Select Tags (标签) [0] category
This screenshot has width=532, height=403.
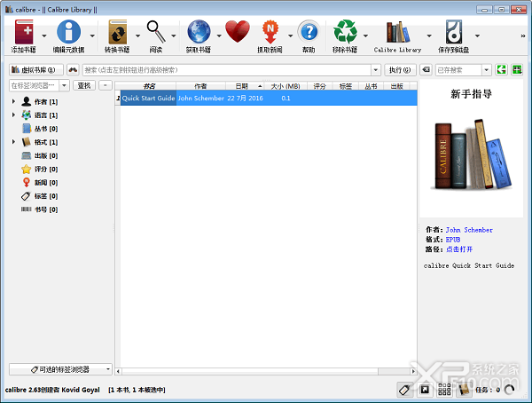click(x=40, y=196)
